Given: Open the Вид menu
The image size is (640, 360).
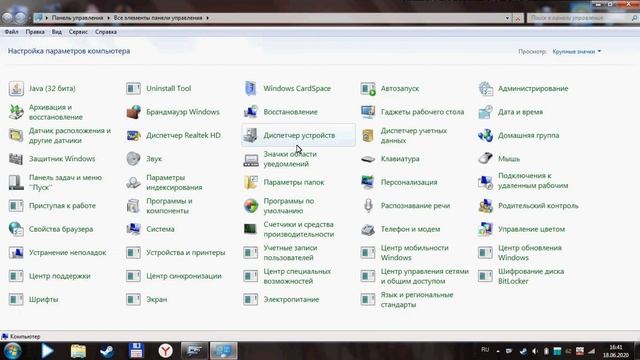Looking at the screenshot, I should point(57,32).
